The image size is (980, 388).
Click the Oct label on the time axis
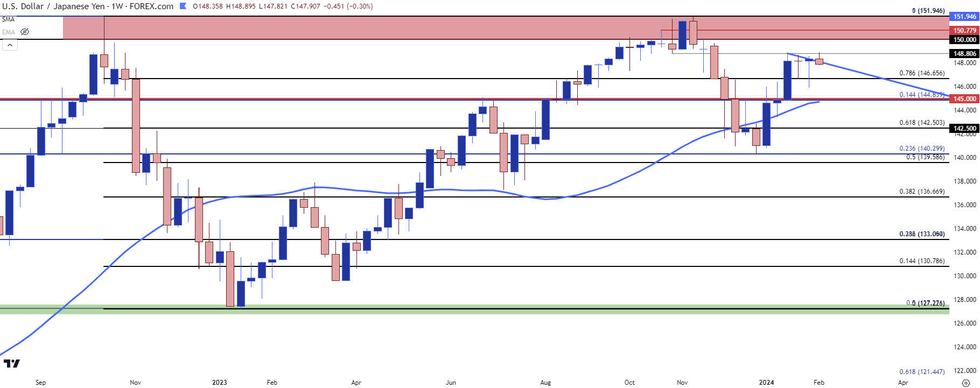coord(629,383)
